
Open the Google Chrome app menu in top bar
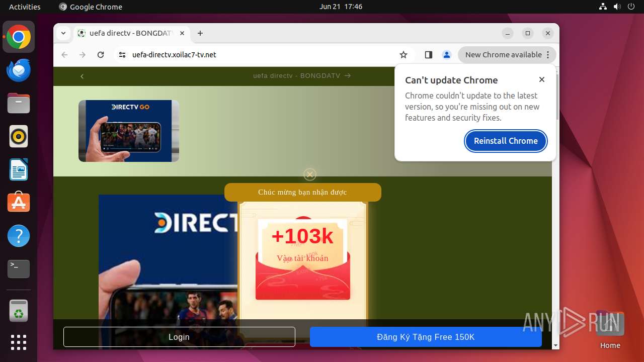[x=91, y=7]
